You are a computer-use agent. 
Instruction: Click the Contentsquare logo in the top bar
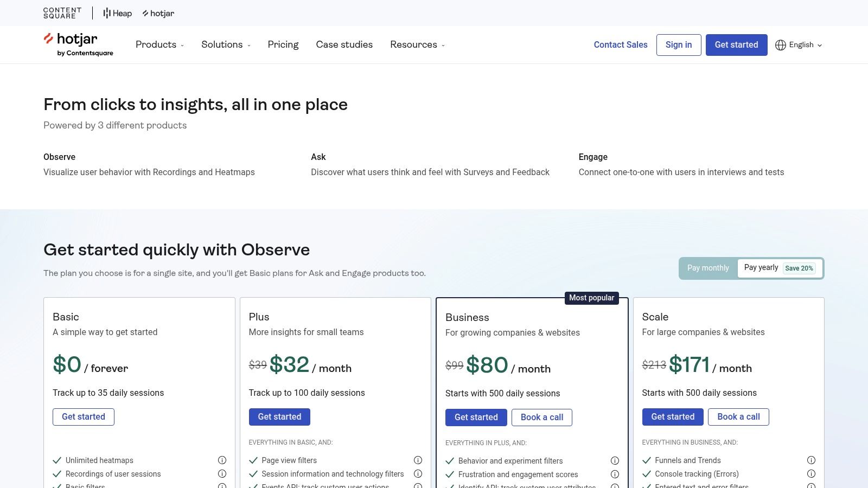pos(62,13)
